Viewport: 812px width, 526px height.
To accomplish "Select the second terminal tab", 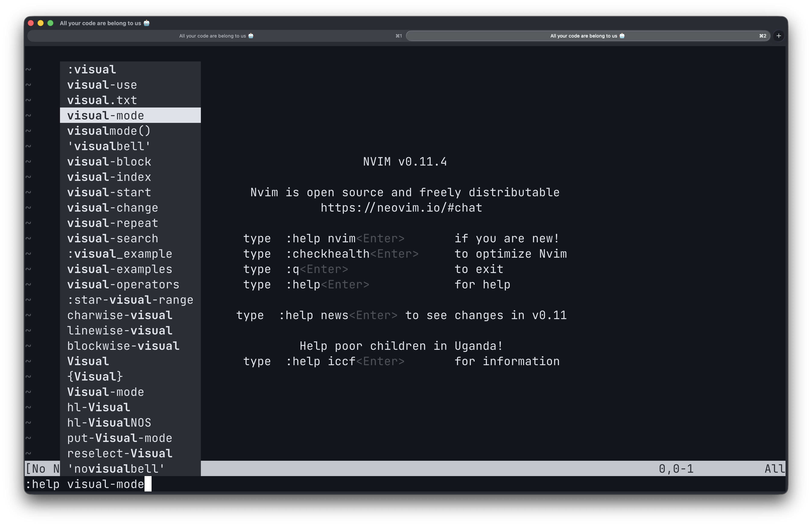I will [587, 36].
